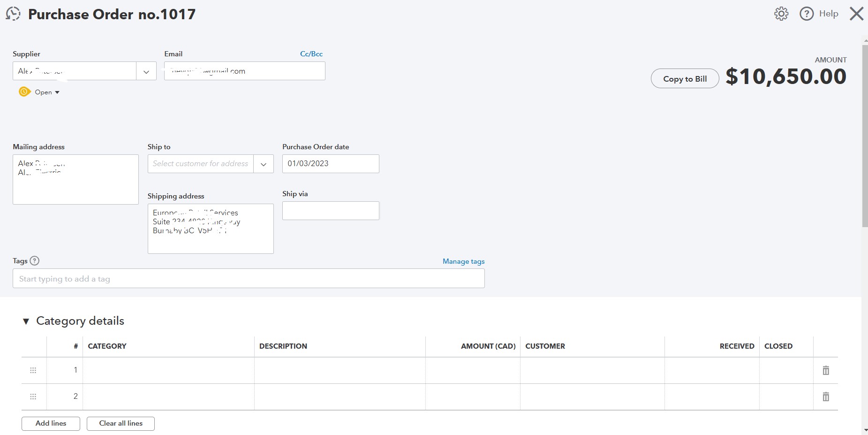Grab the row 1 drag handle

[33, 370]
